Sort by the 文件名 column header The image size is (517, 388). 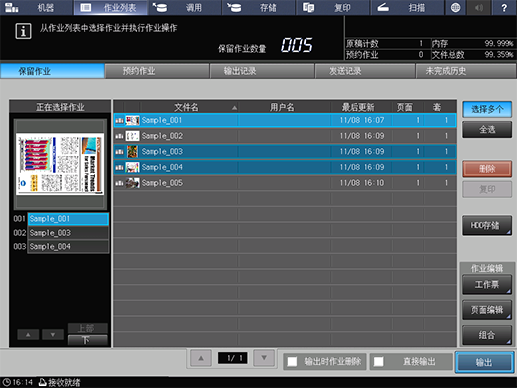189,107
